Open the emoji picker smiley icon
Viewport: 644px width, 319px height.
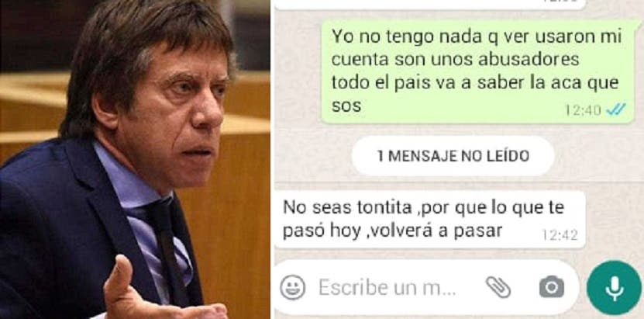coord(293,287)
